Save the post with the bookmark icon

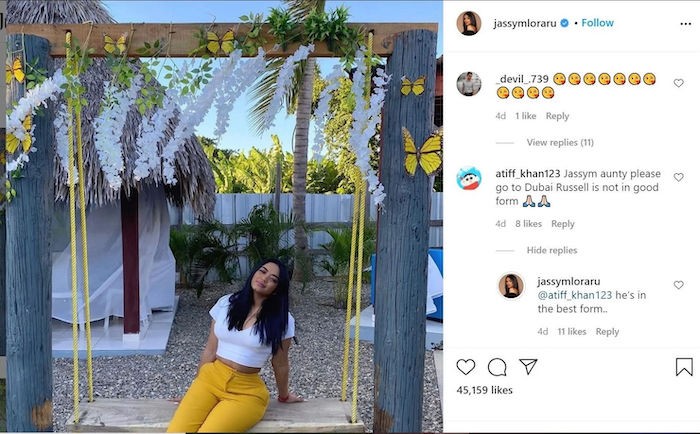[x=684, y=367]
